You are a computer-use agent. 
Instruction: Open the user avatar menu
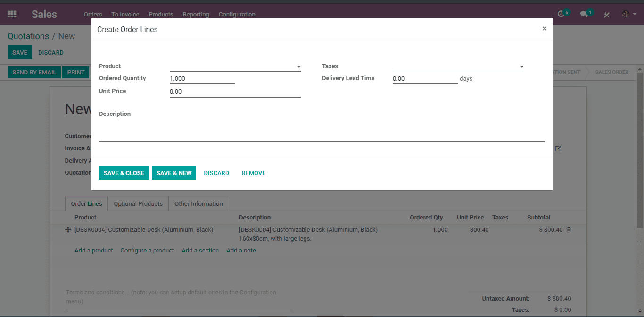pos(628,14)
